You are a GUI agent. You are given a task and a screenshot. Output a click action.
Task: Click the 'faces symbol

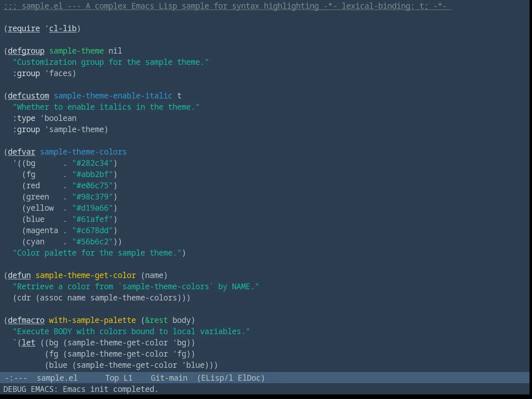58,73
